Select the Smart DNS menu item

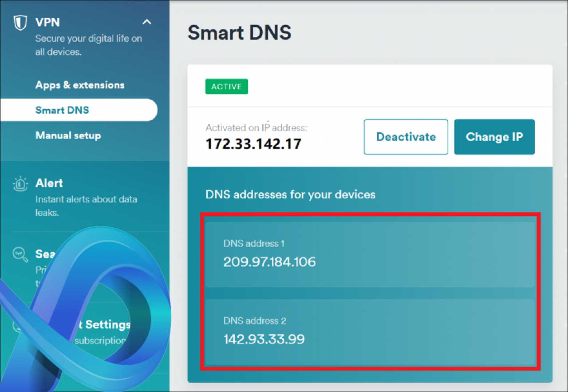click(79, 110)
